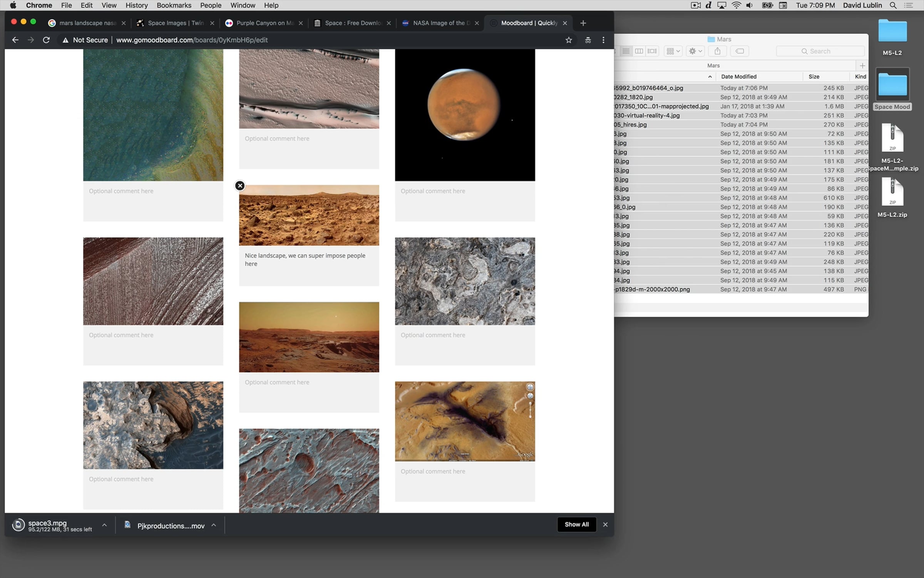
Task: Switch to Purple Canyon on Mars tab
Action: (264, 23)
